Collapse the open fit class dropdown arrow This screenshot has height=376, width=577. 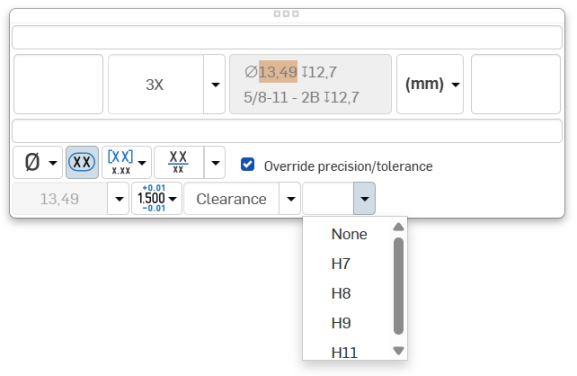tap(364, 199)
